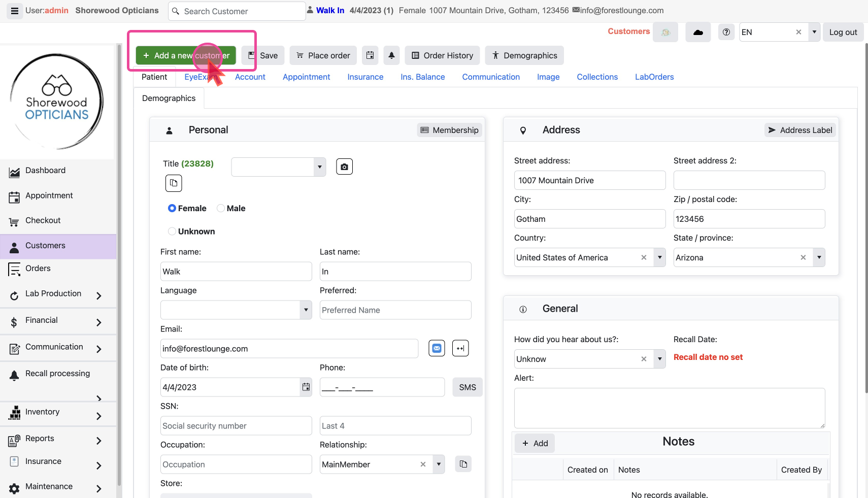Click the notification bell icon in toolbar
Image resolution: width=868 pixels, height=498 pixels.
pos(391,55)
